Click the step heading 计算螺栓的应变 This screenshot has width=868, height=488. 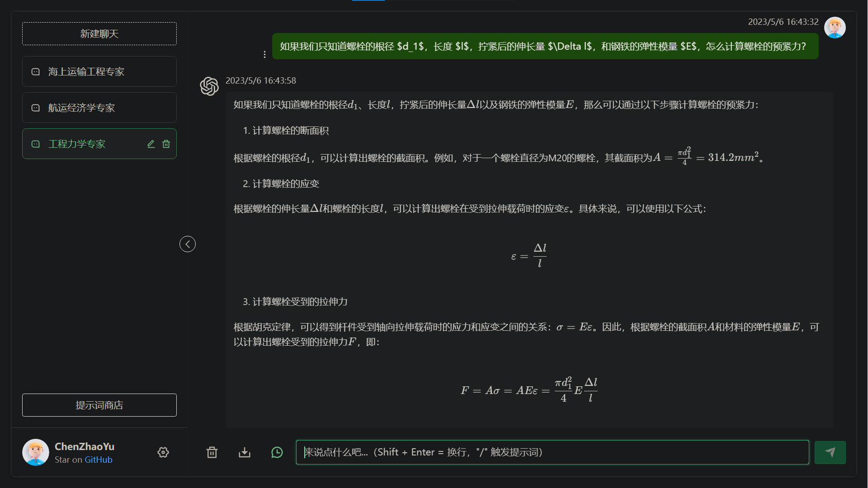point(286,184)
